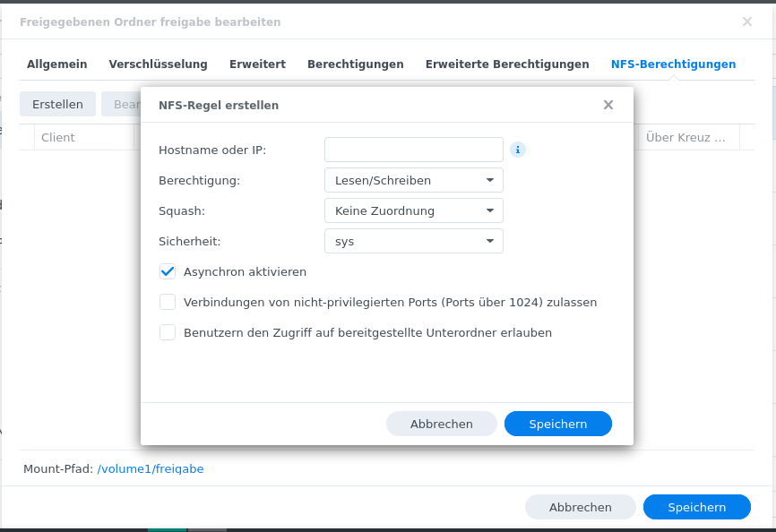
Task: Disable the Asynchron aktivieren checkbox
Action: pos(168,271)
